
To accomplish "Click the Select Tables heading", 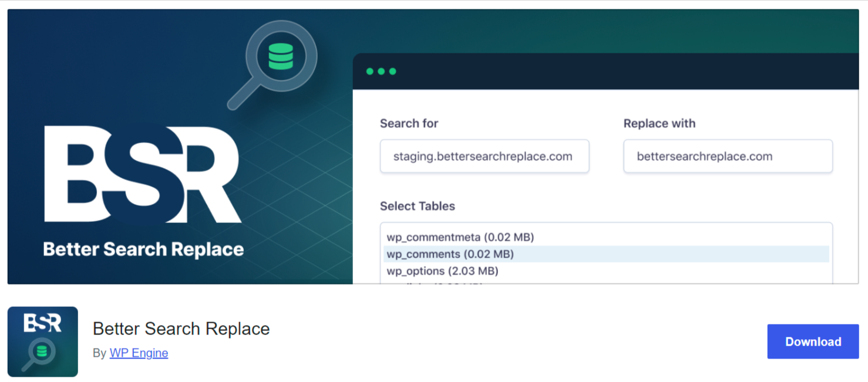I will click(417, 207).
